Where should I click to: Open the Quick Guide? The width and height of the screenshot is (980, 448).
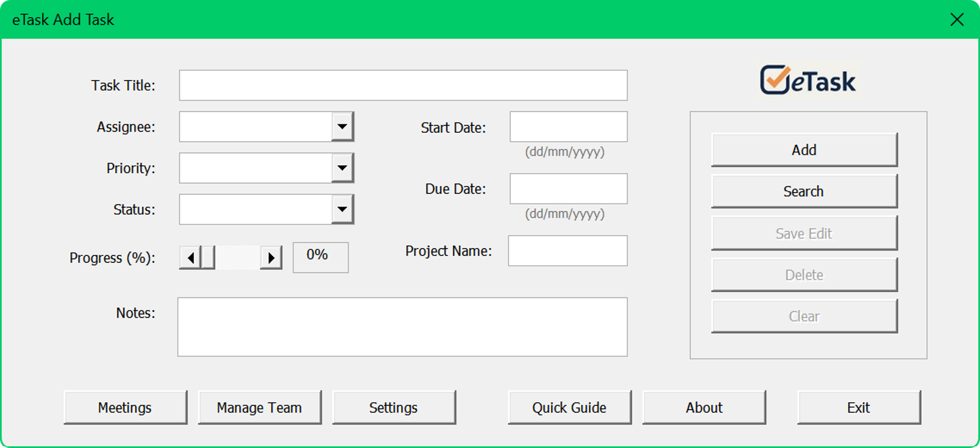coord(569,407)
